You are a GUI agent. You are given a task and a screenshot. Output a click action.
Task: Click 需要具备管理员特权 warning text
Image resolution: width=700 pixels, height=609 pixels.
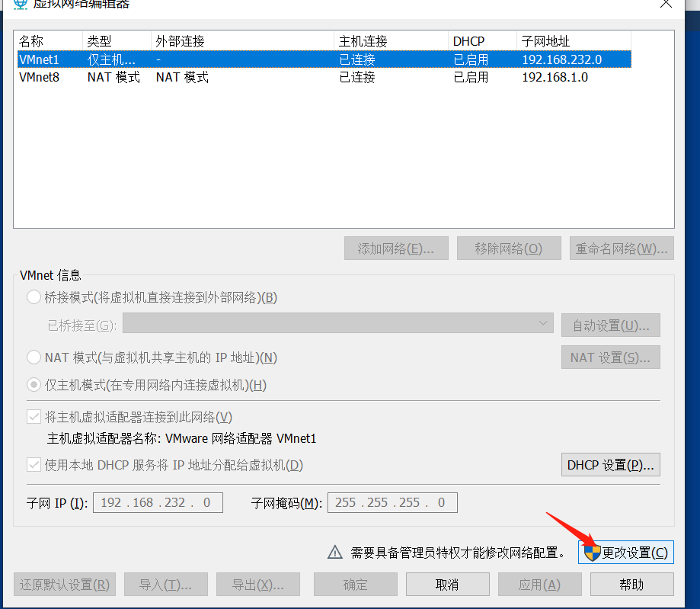458,553
